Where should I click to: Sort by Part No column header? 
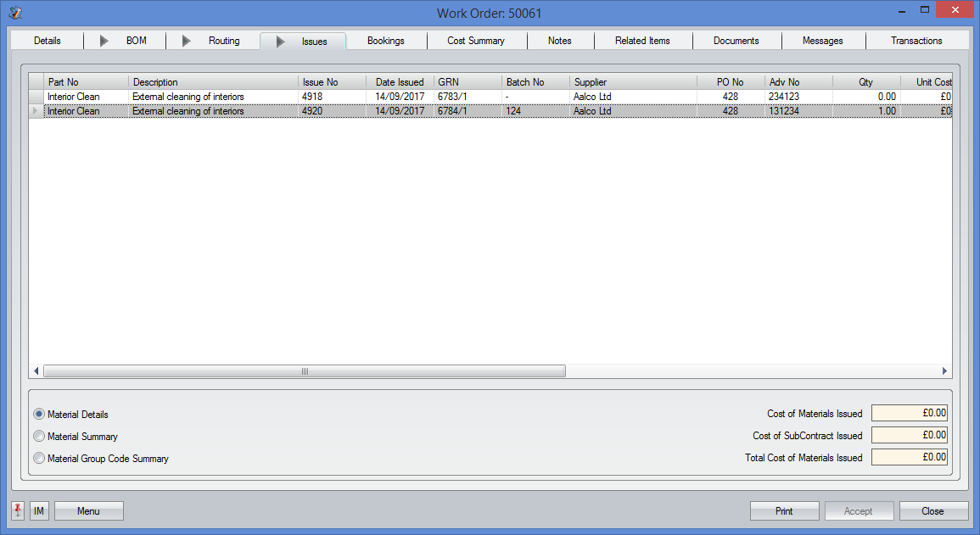pyautogui.click(x=87, y=81)
